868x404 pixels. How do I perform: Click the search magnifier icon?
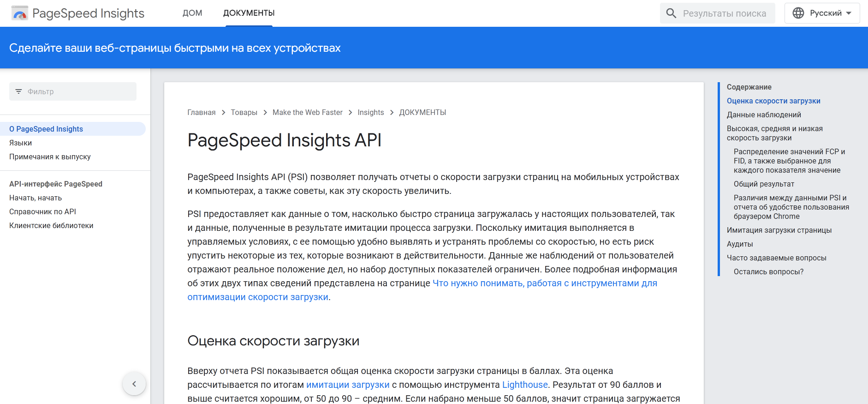pos(671,13)
